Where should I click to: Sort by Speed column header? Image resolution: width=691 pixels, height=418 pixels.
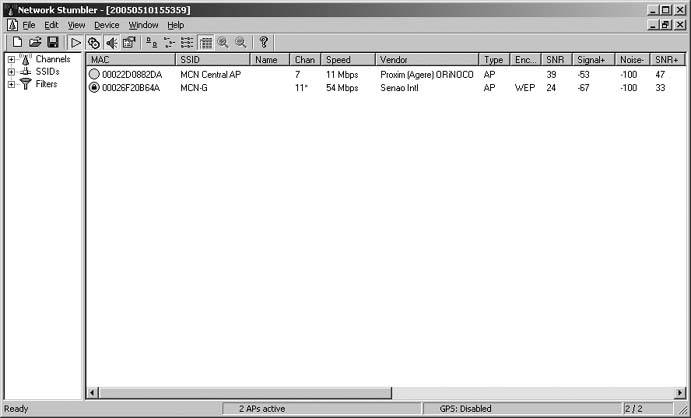[x=348, y=59]
